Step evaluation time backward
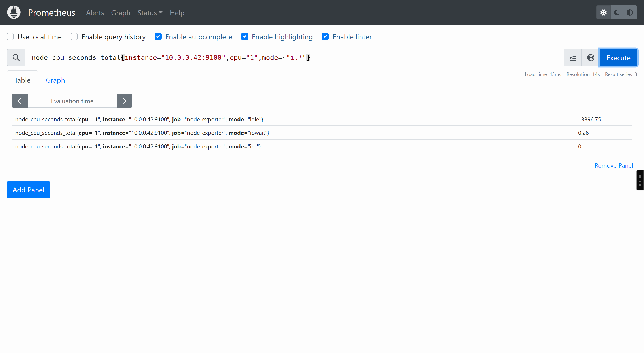644x353 pixels. (19, 101)
